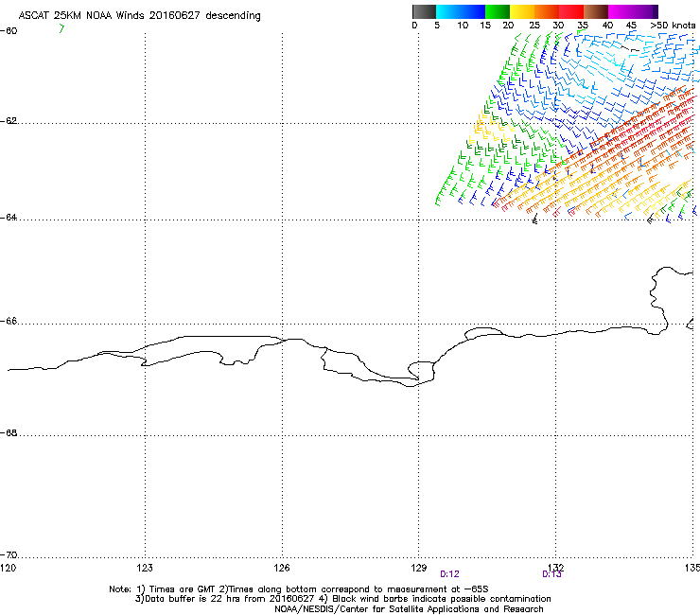Screen dimensions: 700x615
Task: Click the dark purple 45-50 knots segment
Action: point(645,11)
